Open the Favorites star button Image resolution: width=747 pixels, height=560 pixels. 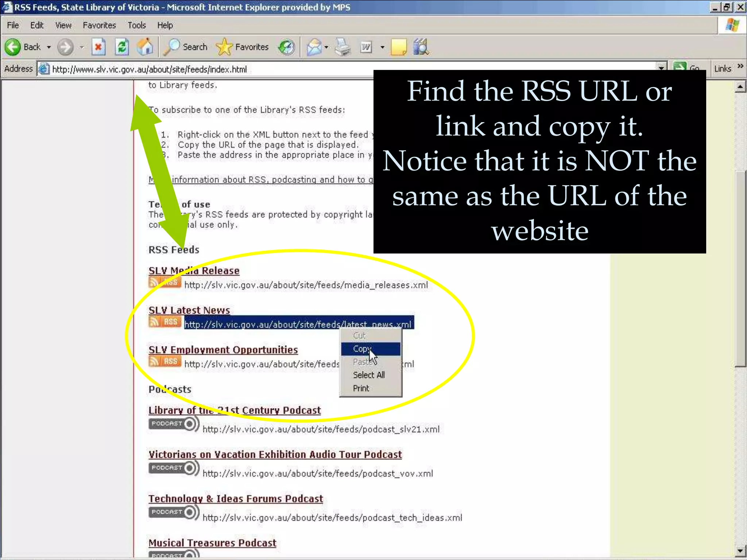pos(242,47)
